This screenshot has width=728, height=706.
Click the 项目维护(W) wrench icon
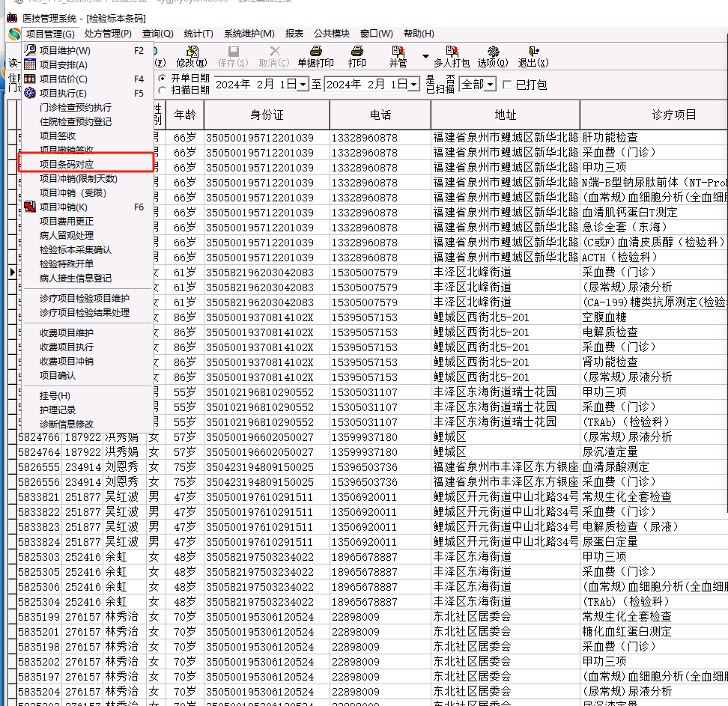[x=30, y=50]
